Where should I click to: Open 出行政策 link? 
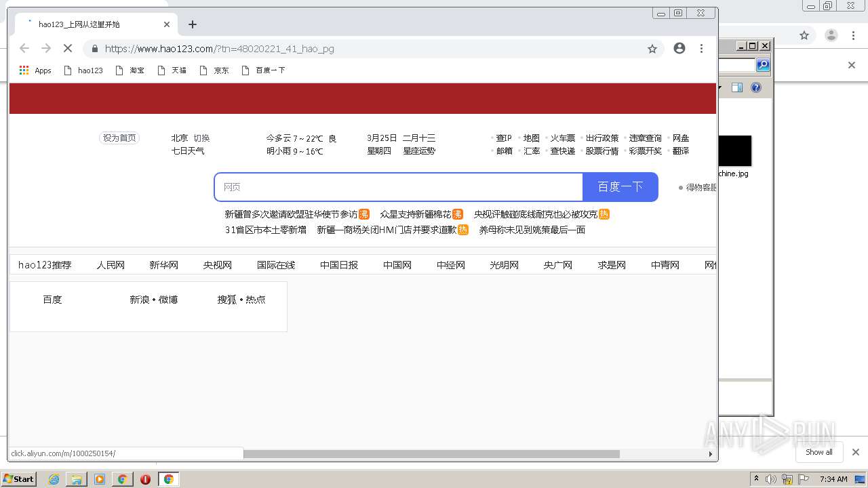click(x=602, y=138)
